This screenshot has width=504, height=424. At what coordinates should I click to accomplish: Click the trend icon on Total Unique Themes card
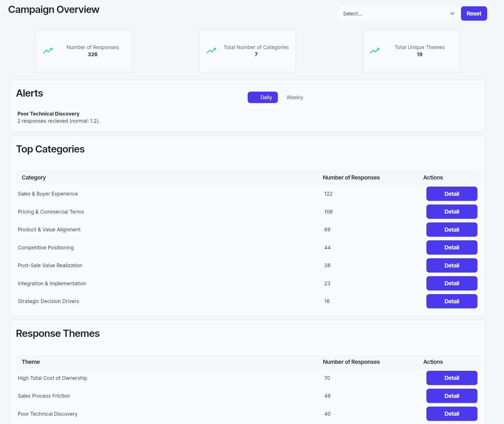[375, 50]
